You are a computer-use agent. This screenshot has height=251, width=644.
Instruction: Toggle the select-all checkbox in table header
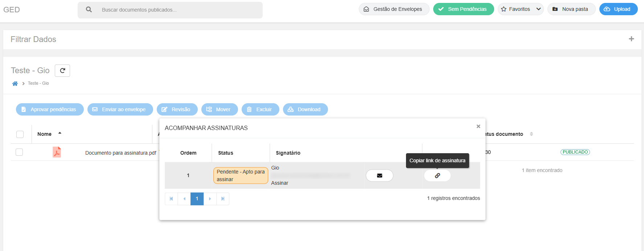point(20,134)
